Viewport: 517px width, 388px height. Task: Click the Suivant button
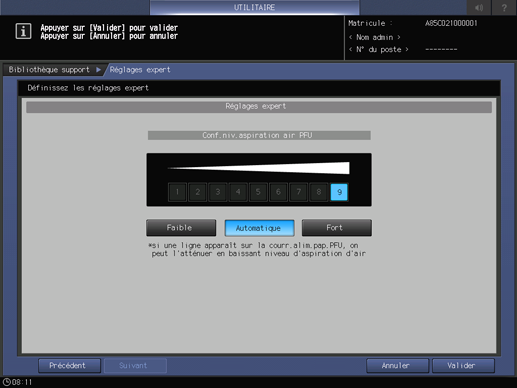[135, 366]
